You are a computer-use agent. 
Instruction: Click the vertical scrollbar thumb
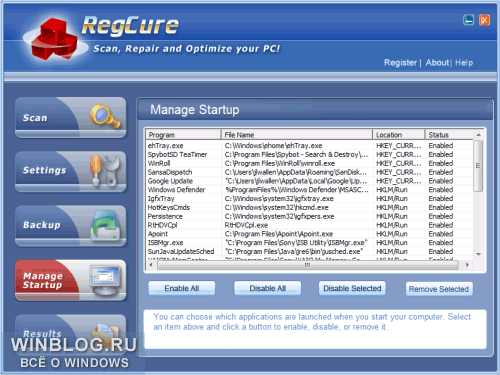478,166
